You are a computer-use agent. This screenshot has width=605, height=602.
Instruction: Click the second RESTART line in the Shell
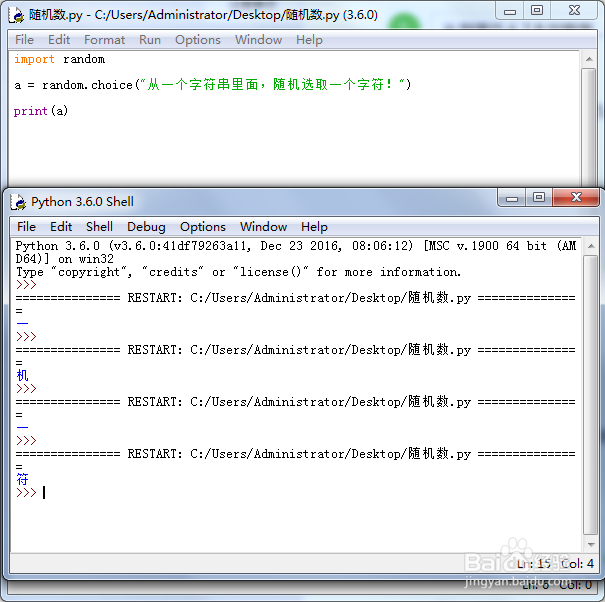click(x=296, y=350)
